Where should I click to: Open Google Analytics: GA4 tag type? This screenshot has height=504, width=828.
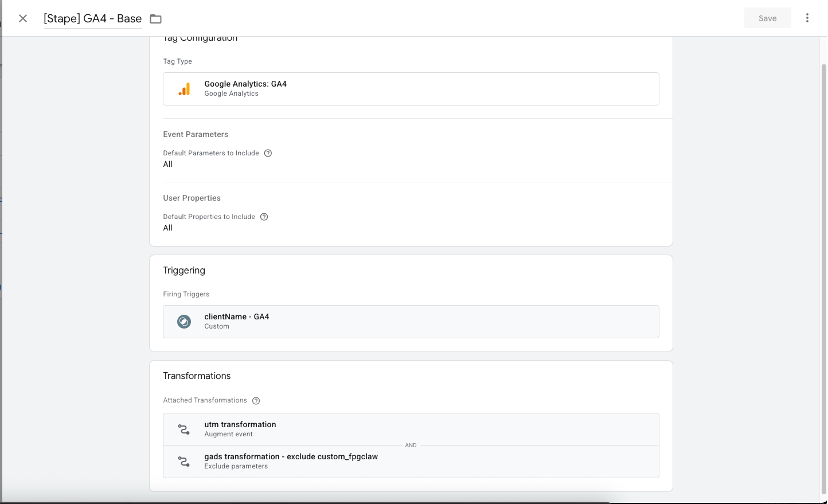click(x=411, y=89)
